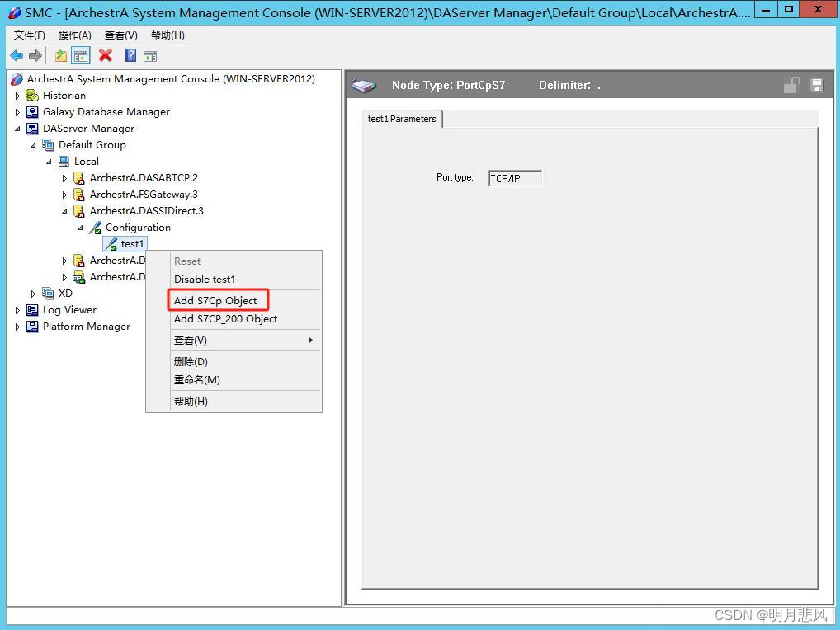Click the ArchestrA.FSGateway.3 server icon
840x630 pixels.
point(78,195)
